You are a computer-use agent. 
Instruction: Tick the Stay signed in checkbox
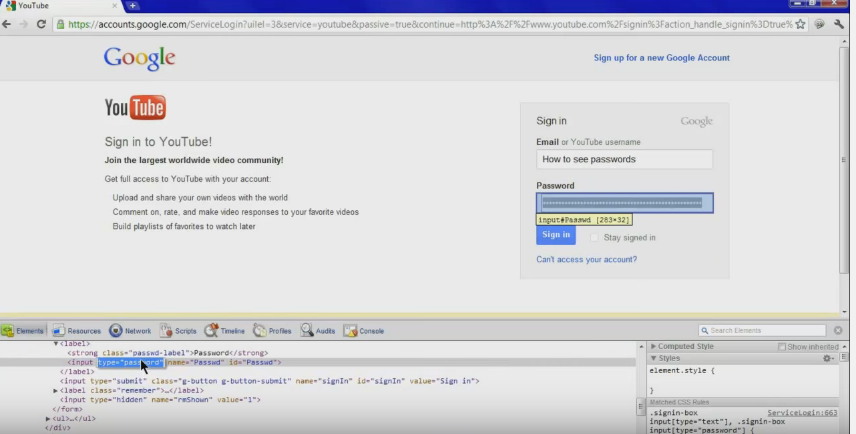click(x=594, y=237)
